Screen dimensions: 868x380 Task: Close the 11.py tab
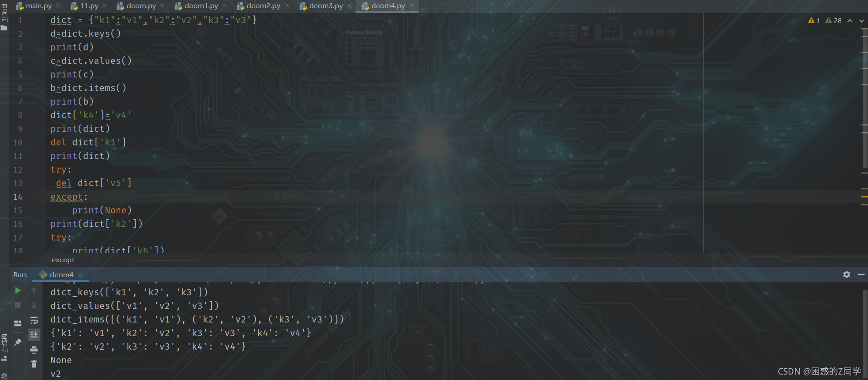point(105,6)
